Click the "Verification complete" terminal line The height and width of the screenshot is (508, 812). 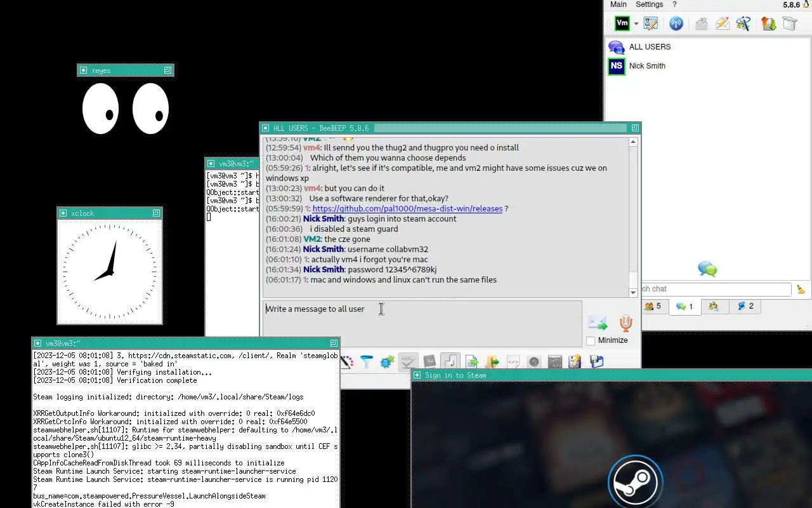[x=115, y=381]
